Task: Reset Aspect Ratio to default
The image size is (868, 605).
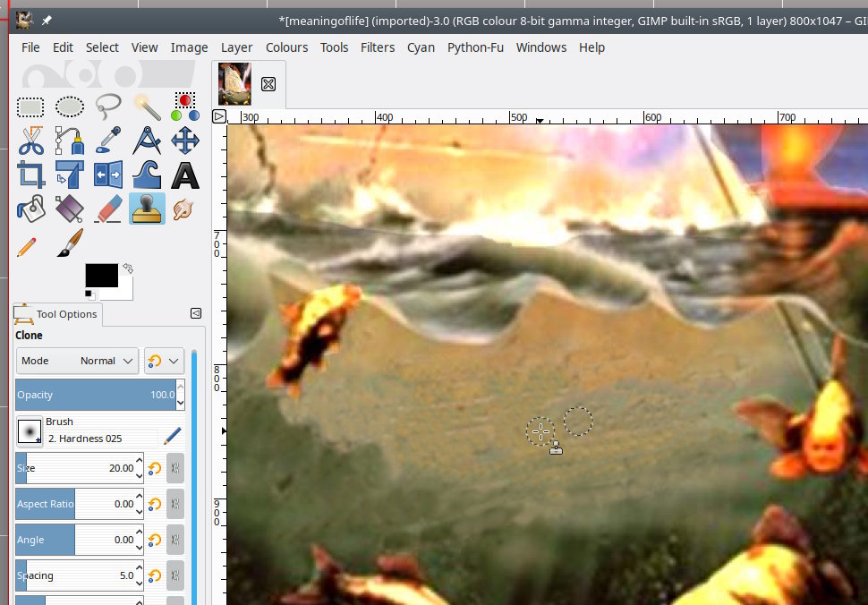Action: click(x=155, y=504)
